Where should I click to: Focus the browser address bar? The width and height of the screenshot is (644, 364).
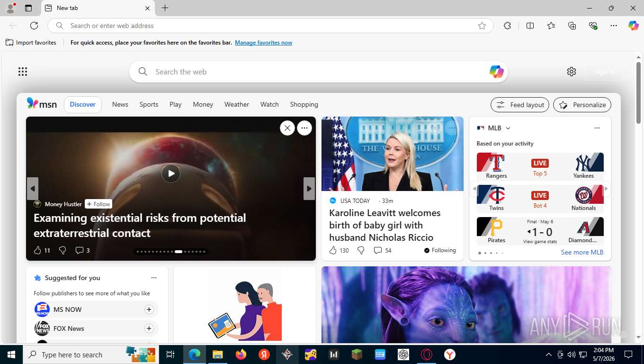[270, 26]
